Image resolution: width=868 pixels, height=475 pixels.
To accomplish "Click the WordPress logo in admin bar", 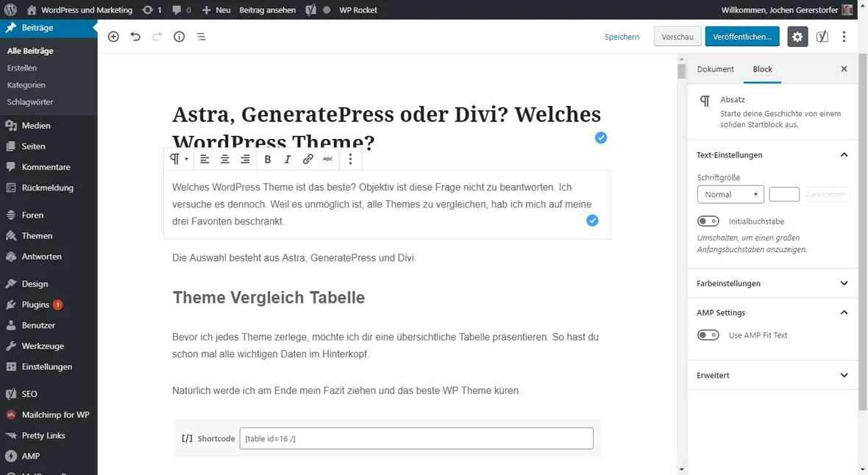I will [10, 10].
